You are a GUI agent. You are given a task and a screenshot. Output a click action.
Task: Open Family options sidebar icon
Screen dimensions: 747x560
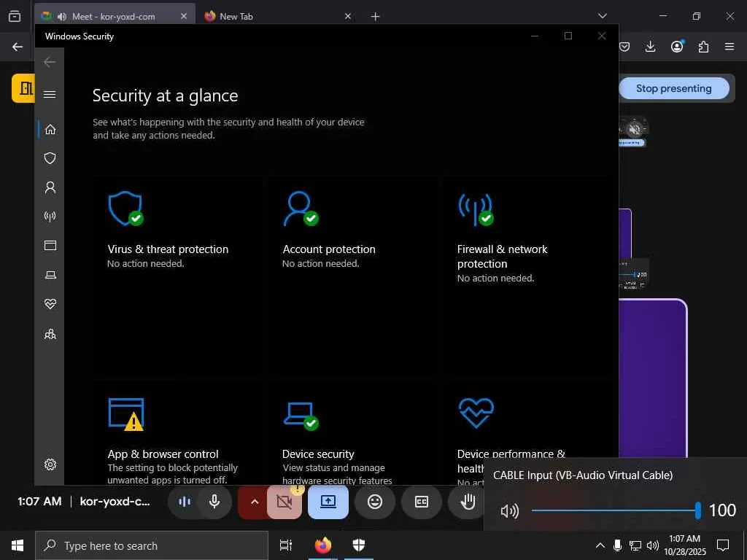pos(50,334)
